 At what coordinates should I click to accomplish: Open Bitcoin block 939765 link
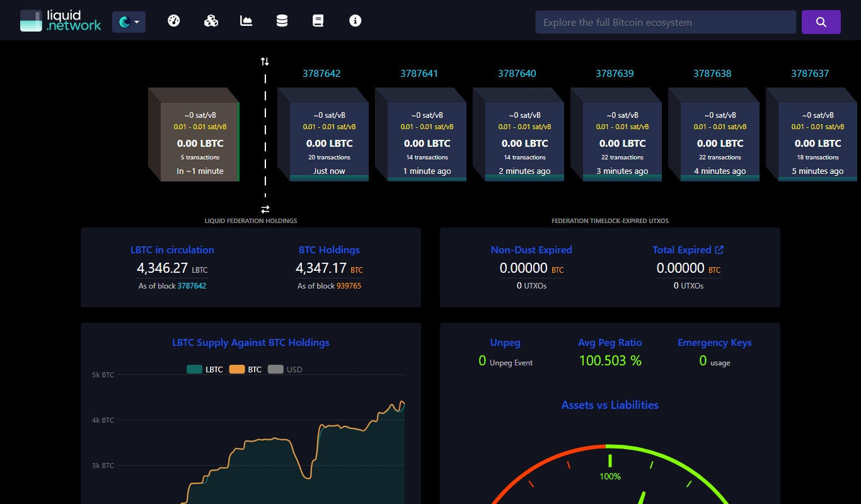pyautogui.click(x=349, y=286)
